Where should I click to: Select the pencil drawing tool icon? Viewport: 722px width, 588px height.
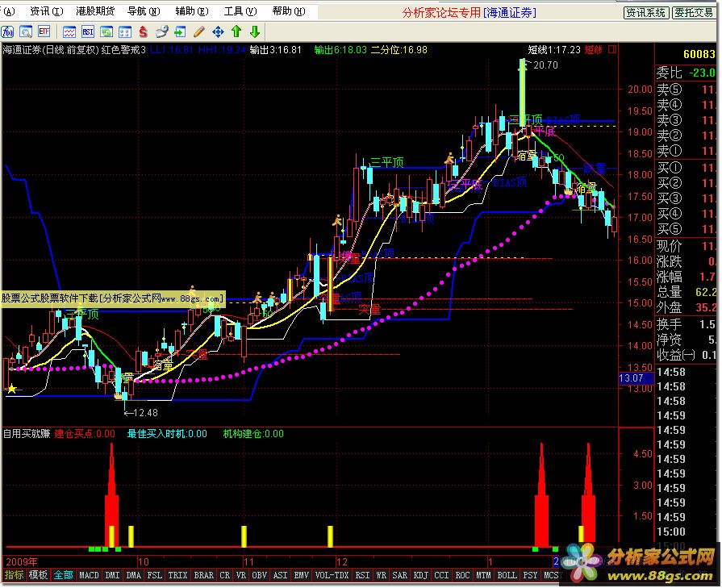[x=199, y=31]
